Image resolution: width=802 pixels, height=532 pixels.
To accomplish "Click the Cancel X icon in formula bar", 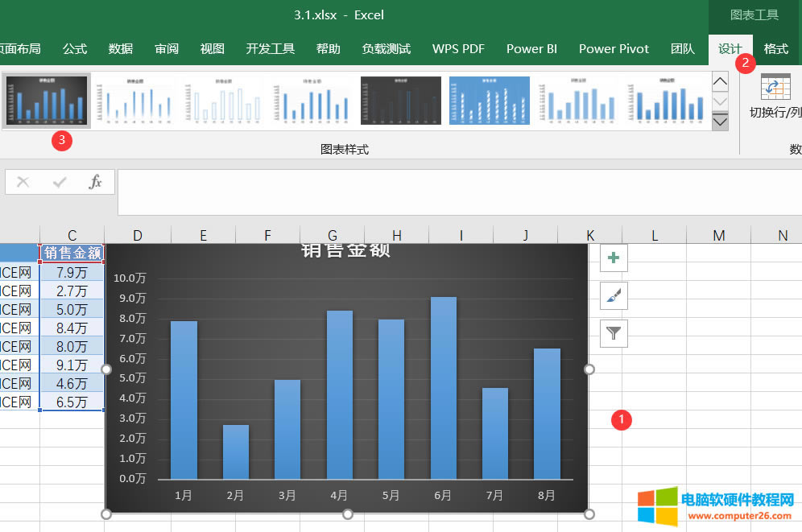I will click(x=23, y=182).
